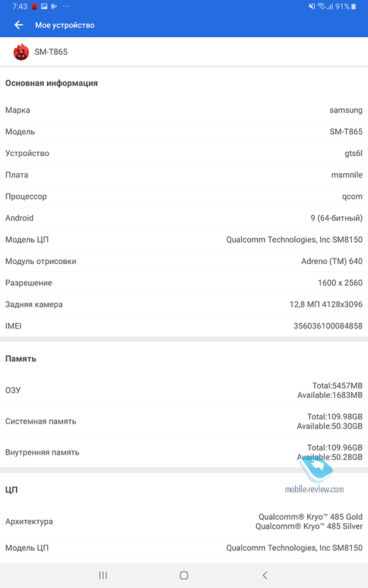
Task: Tap the image notification icon
Action: [x=44, y=6]
